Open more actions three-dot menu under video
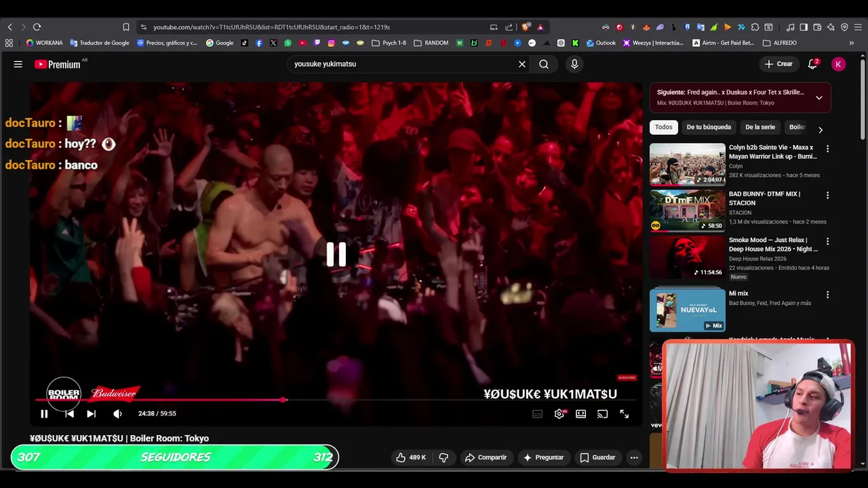The height and width of the screenshot is (488, 868). click(x=634, y=457)
